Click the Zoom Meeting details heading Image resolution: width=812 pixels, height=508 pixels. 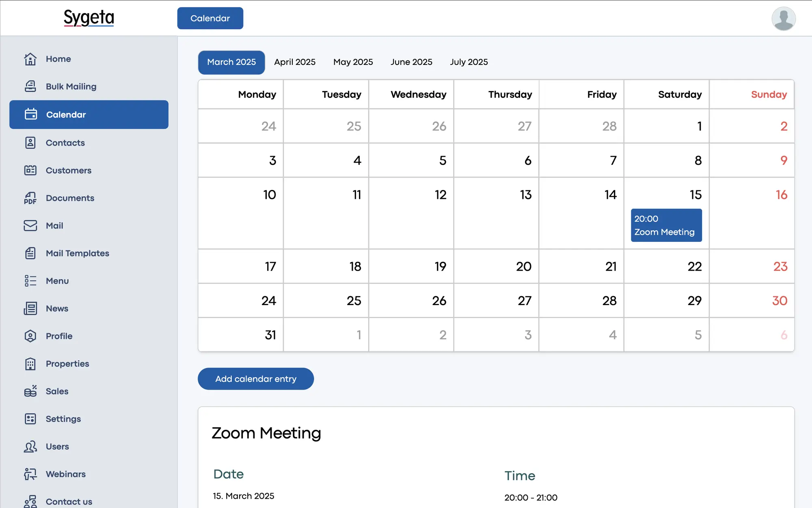[x=266, y=433]
